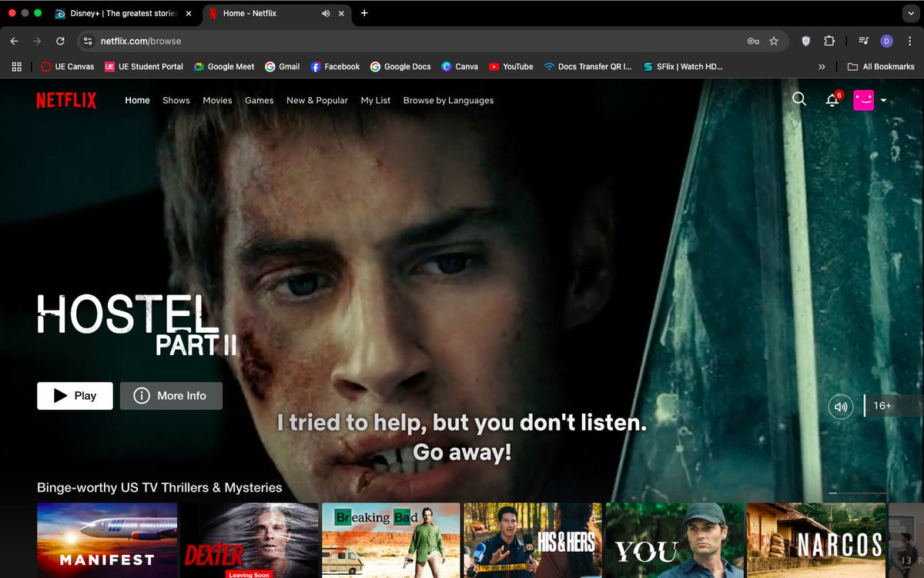
Task: Open the UE Student Portal bookmark
Action: [x=144, y=67]
